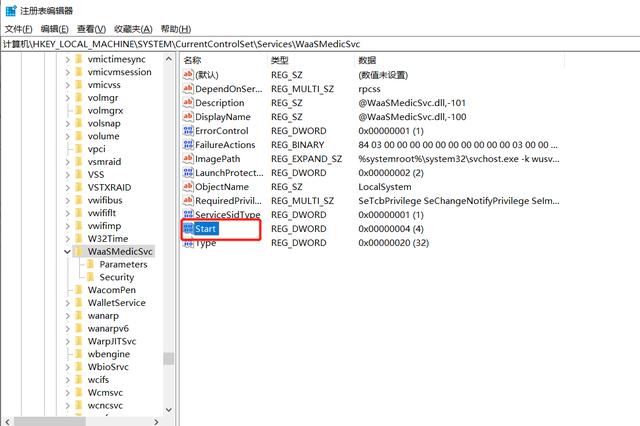Expand the volmgr key
This screenshot has width=640, height=426.
click(x=68, y=98)
